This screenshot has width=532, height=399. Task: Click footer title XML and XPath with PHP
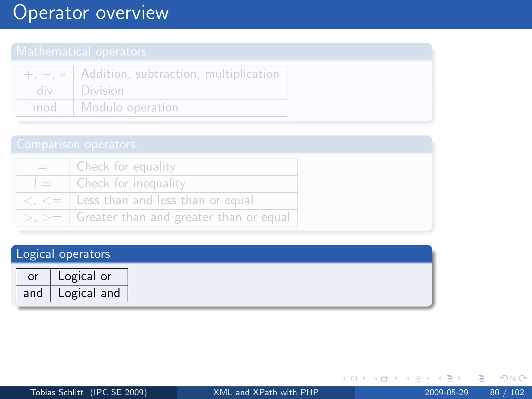click(x=266, y=392)
